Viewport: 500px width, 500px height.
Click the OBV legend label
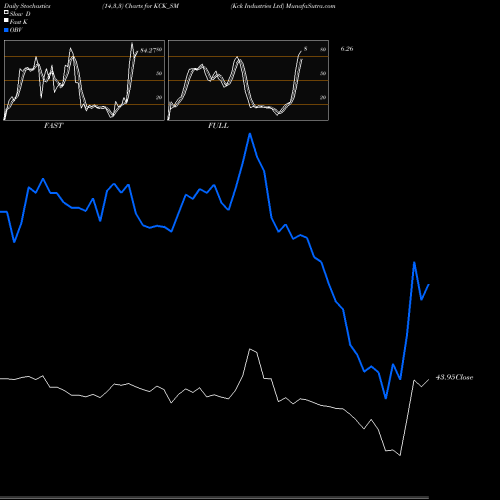[x=16, y=30]
